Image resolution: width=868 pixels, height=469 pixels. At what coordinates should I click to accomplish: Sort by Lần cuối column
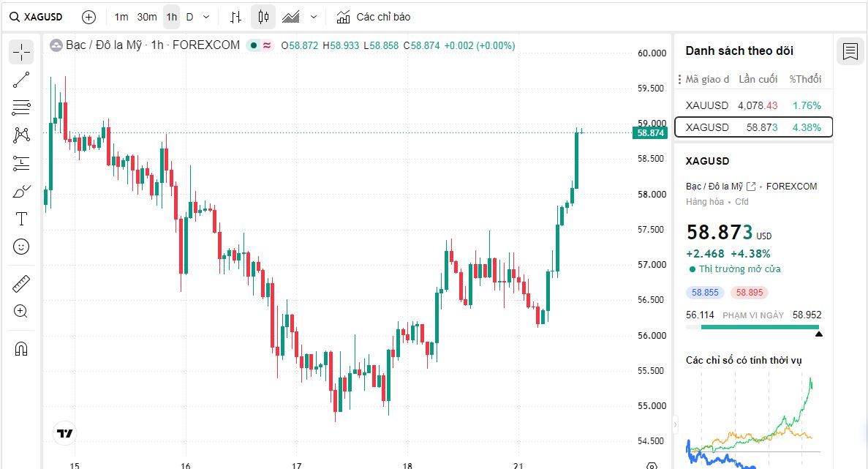point(758,79)
